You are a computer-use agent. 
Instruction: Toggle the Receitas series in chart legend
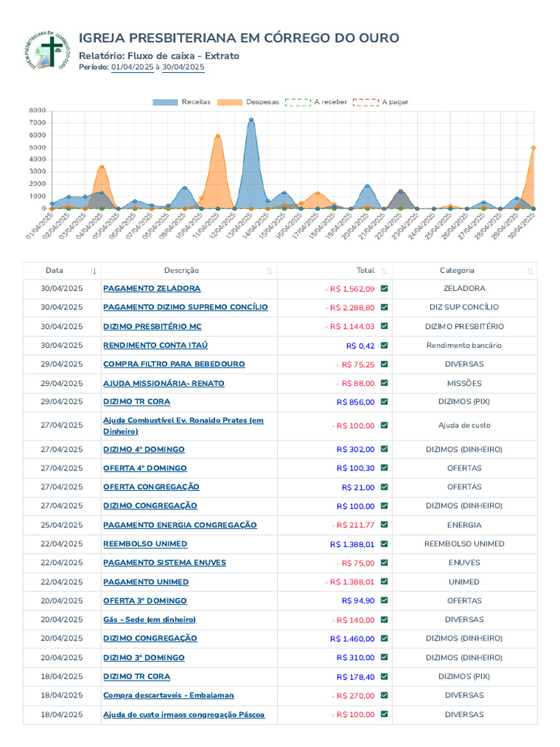tap(182, 102)
